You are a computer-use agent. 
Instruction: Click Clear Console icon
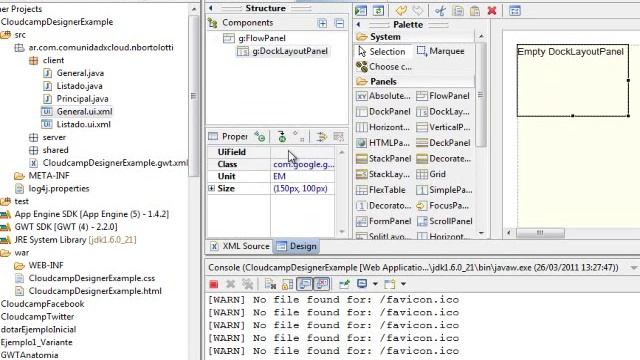(270, 284)
